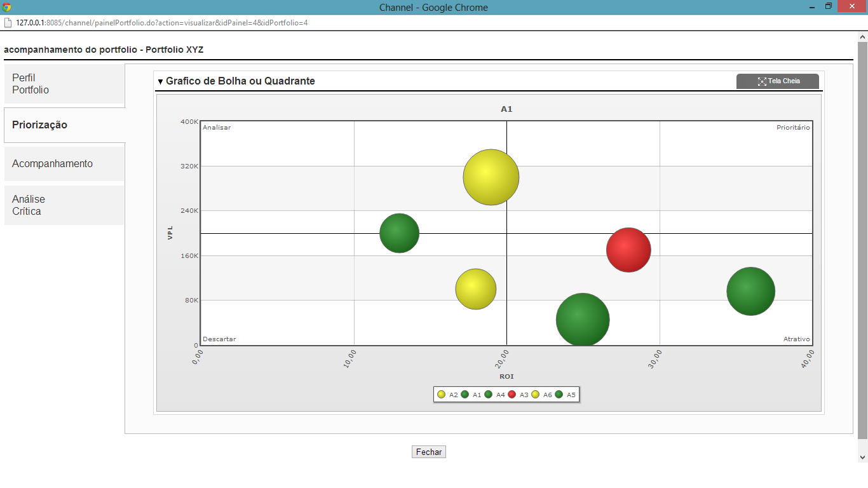Click the vertical scrollbar thumb
This screenshot has height=488, width=868.
click(x=862, y=240)
